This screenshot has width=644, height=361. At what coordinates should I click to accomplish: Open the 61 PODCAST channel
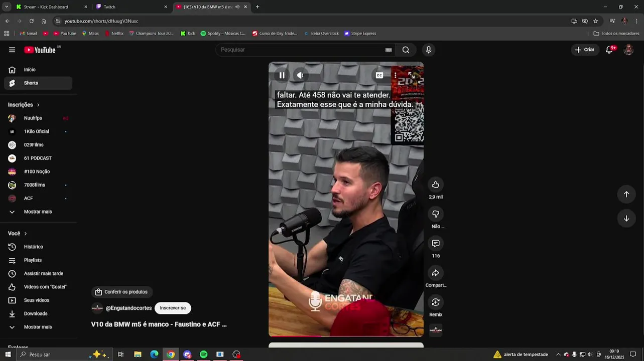pos(38,158)
